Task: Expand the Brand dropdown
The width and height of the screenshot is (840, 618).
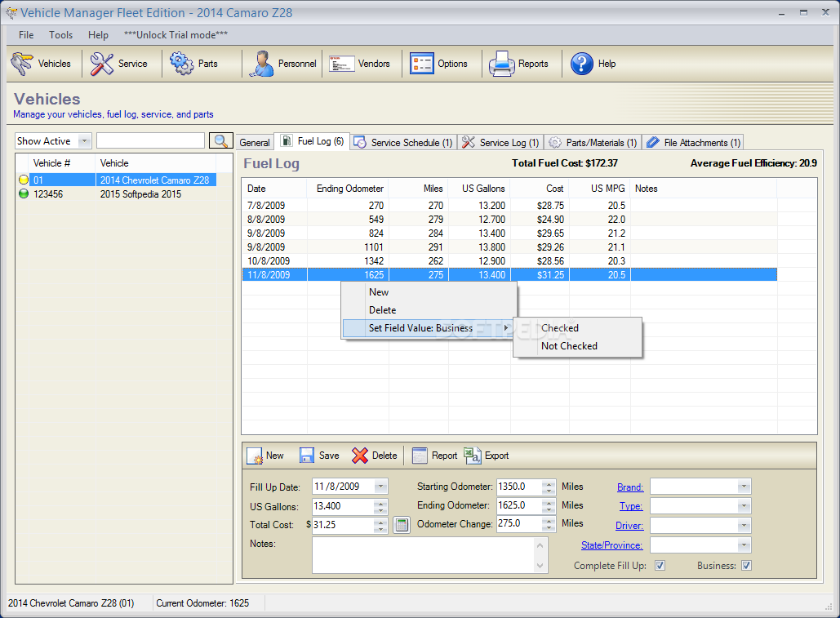Action: [x=744, y=487]
